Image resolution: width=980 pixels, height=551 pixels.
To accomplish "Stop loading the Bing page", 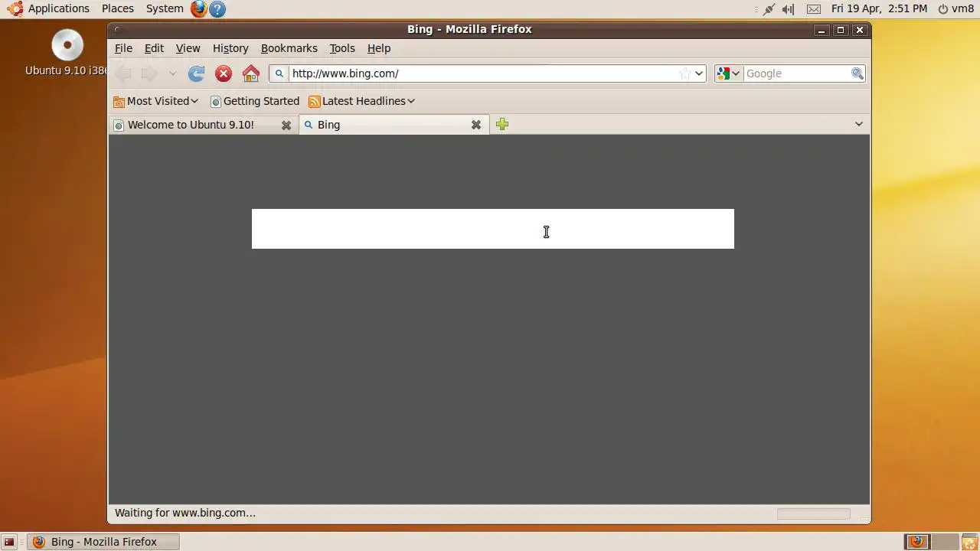I will click(224, 73).
